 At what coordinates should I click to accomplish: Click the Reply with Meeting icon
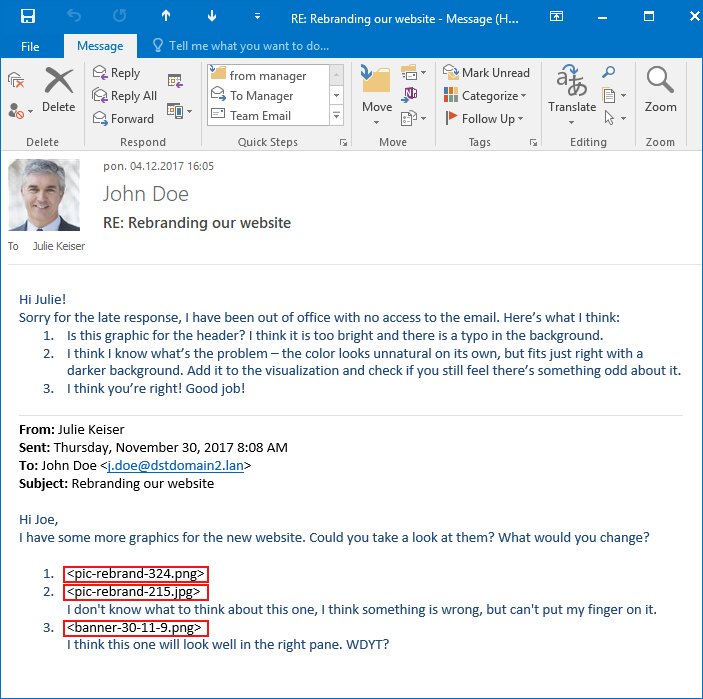(175, 80)
